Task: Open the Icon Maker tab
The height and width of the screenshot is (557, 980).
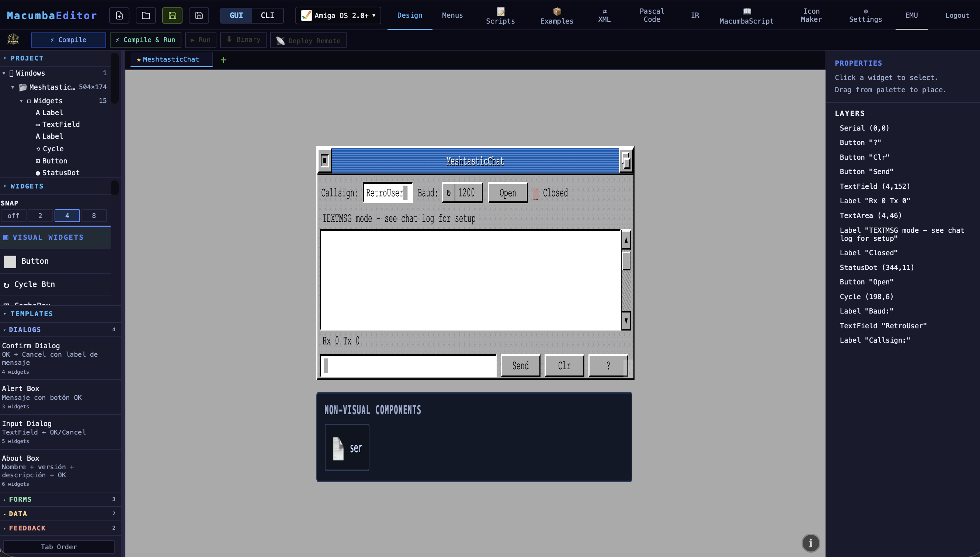Action: 811,15
